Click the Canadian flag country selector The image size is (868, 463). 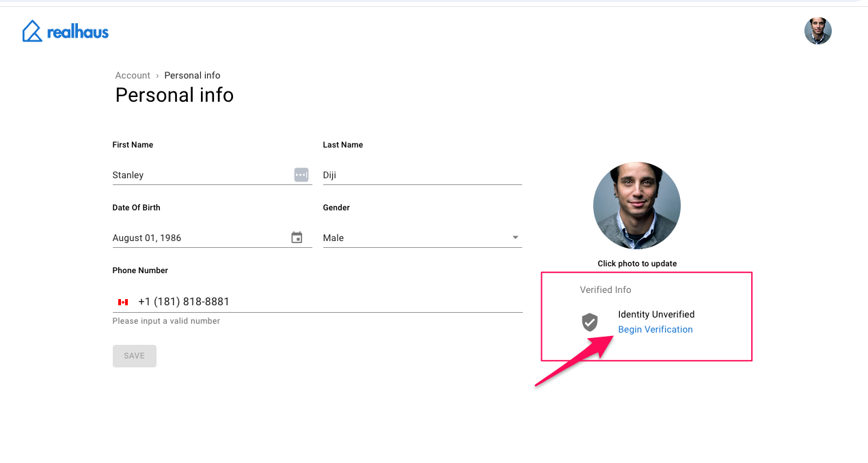123,302
